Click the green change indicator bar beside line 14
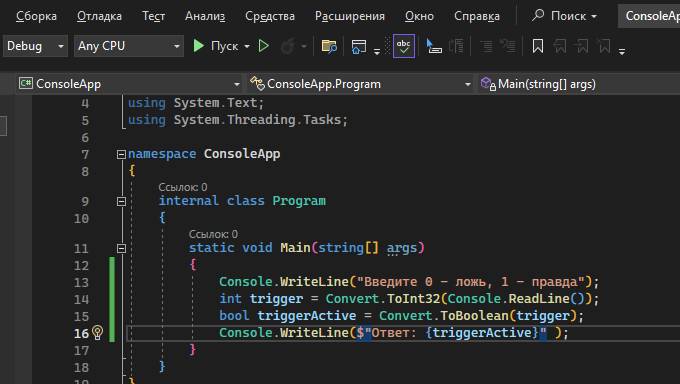Viewport: 680px width, 384px height. (112, 299)
